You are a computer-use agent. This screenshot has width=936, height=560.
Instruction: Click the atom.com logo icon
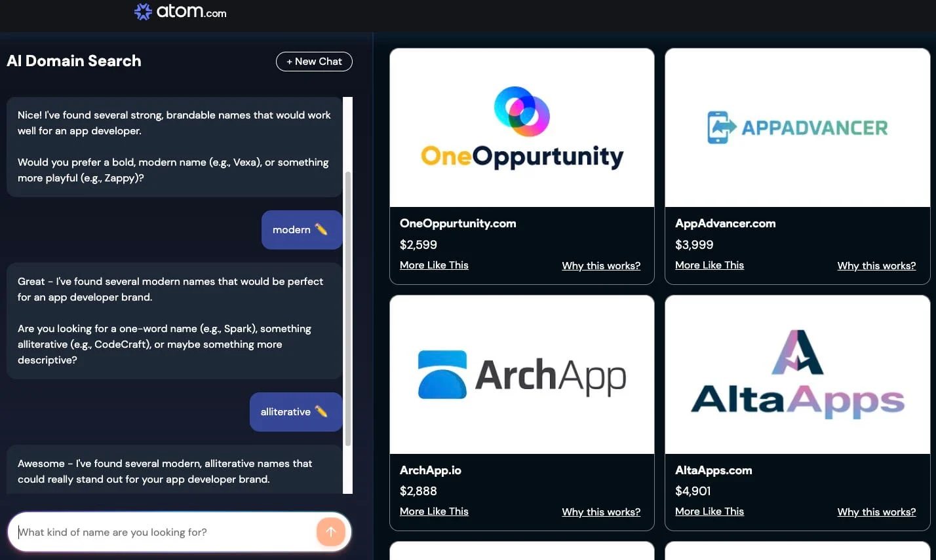pos(143,12)
